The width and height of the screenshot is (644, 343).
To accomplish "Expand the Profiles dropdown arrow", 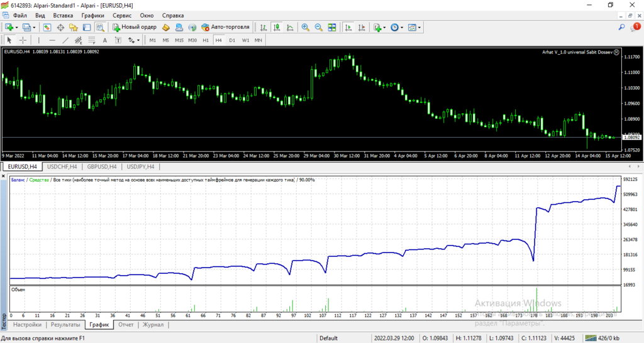I will 34,28.
